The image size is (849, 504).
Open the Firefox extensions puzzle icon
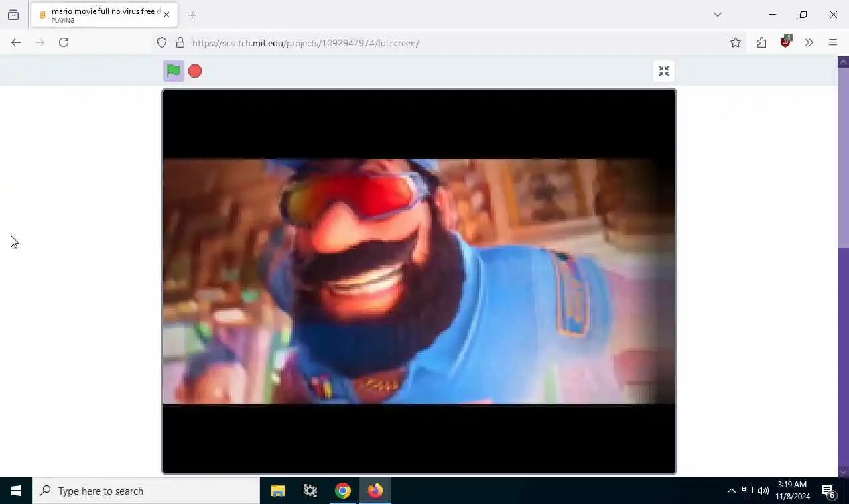pos(761,42)
